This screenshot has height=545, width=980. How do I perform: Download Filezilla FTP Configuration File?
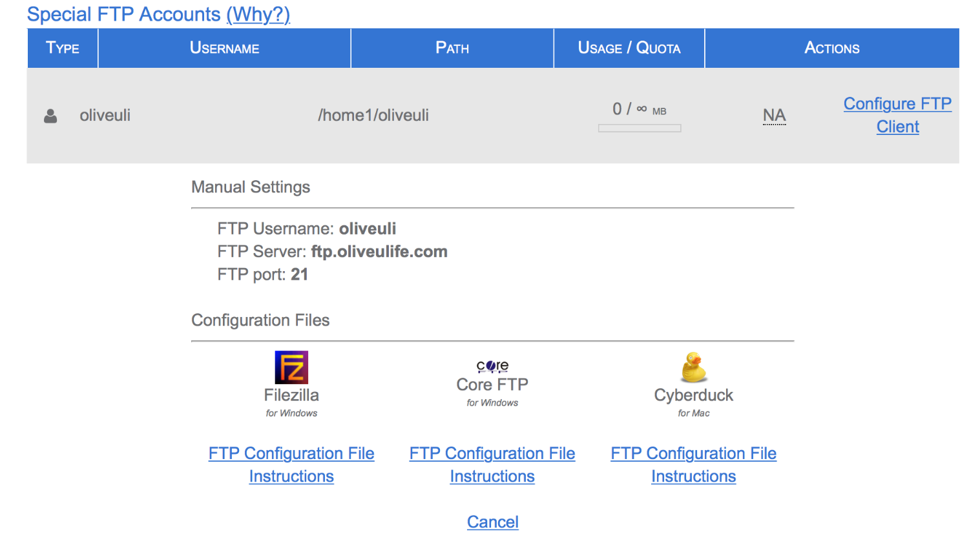click(291, 453)
